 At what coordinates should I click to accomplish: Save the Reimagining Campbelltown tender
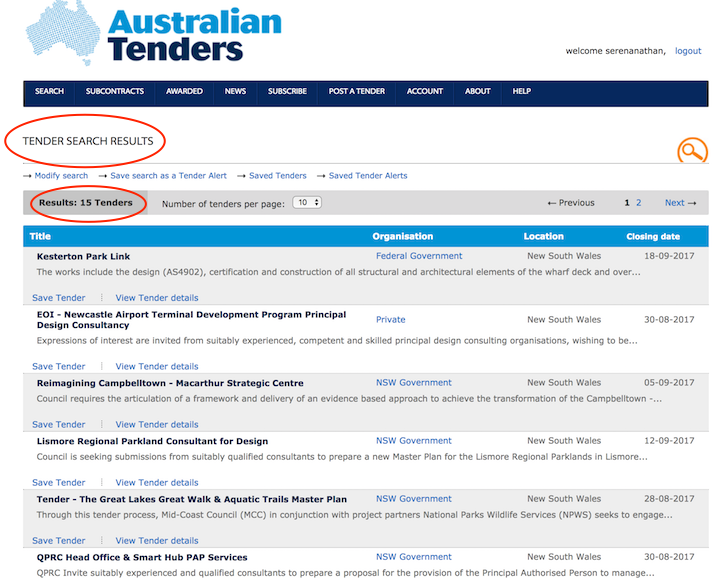click(x=59, y=425)
